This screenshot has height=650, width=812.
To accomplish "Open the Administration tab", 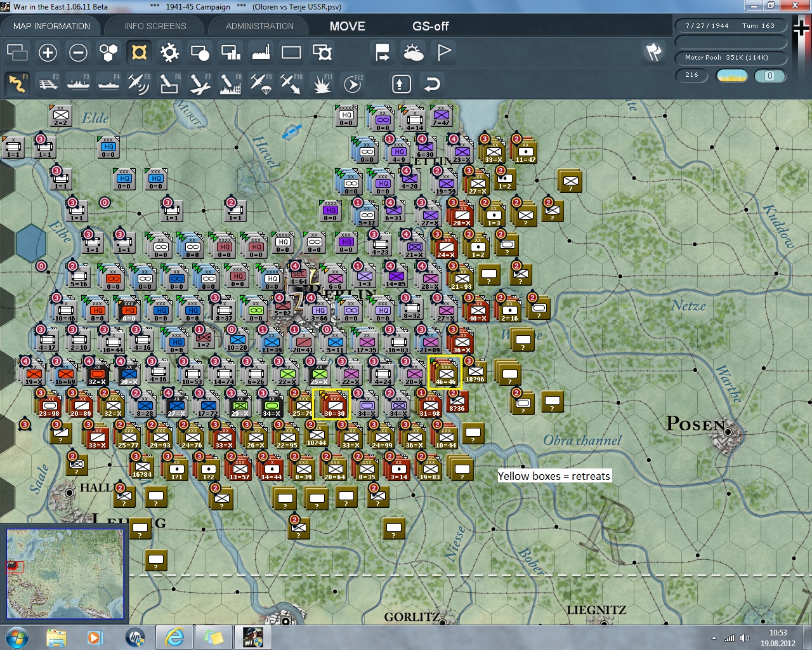I will pyautogui.click(x=259, y=26).
